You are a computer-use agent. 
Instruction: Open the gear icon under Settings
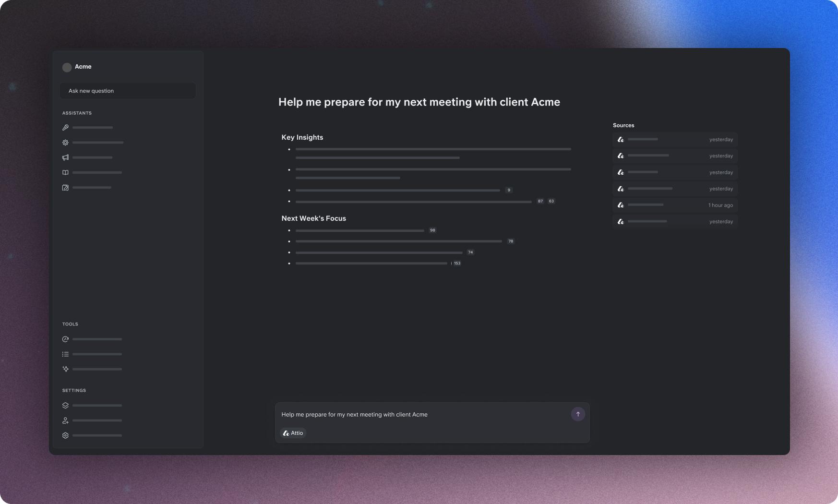(x=66, y=435)
